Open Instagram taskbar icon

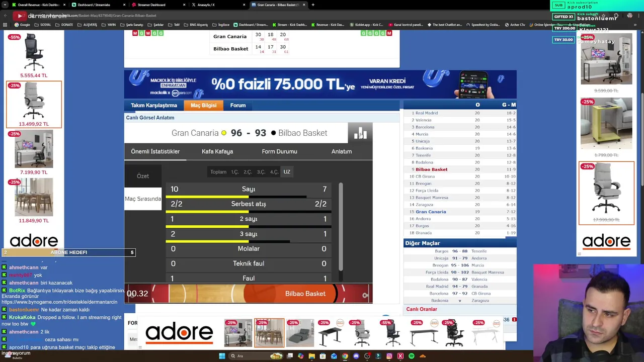389,356
